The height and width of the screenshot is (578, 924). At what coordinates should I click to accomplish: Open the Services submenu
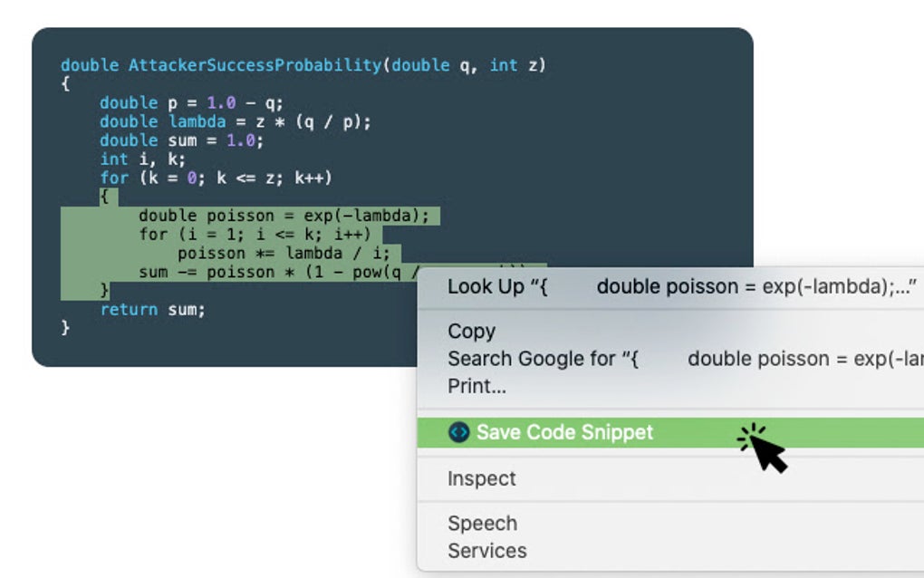coord(486,551)
